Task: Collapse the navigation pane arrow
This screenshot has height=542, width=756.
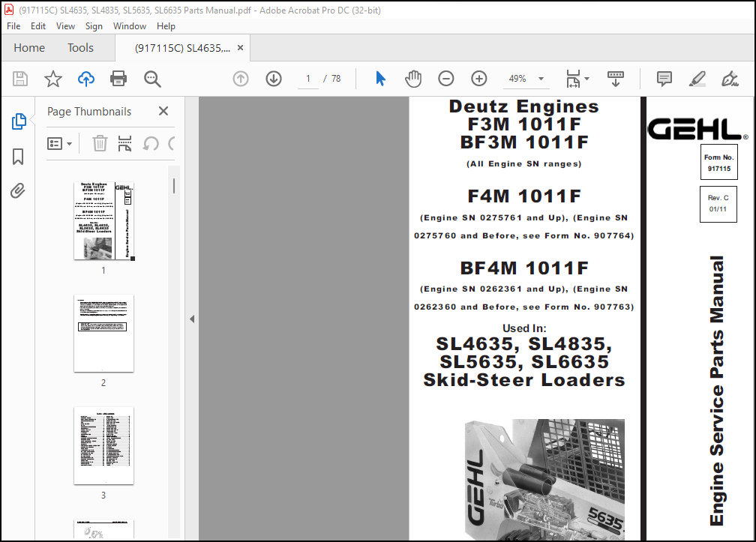Action: click(x=192, y=319)
